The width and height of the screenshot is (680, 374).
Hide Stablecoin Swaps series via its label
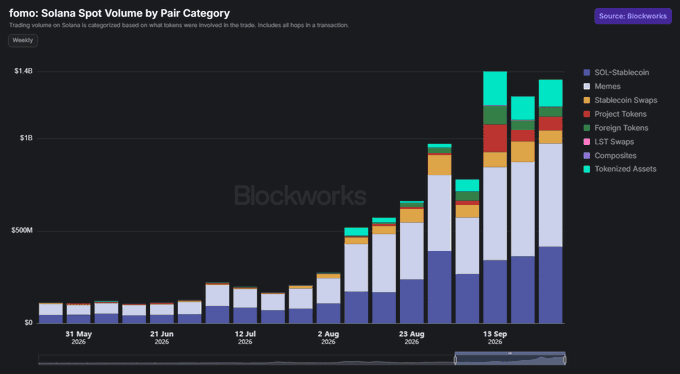pyautogui.click(x=625, y=100)
